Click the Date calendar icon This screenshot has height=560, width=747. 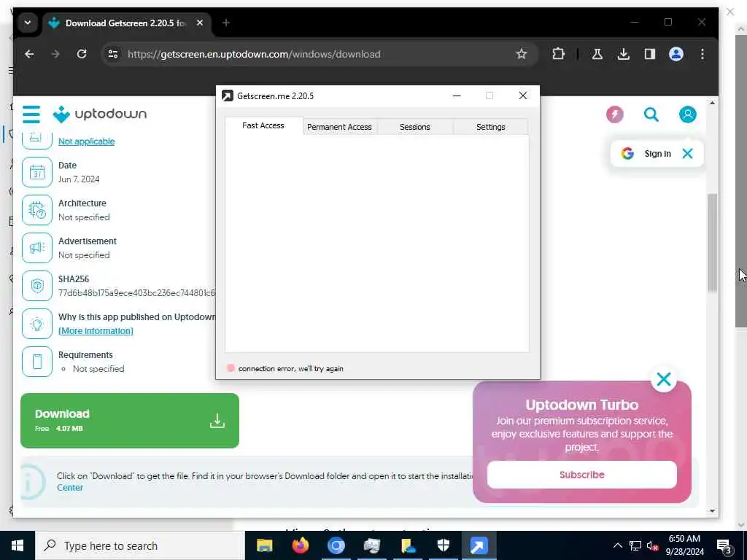37,172
